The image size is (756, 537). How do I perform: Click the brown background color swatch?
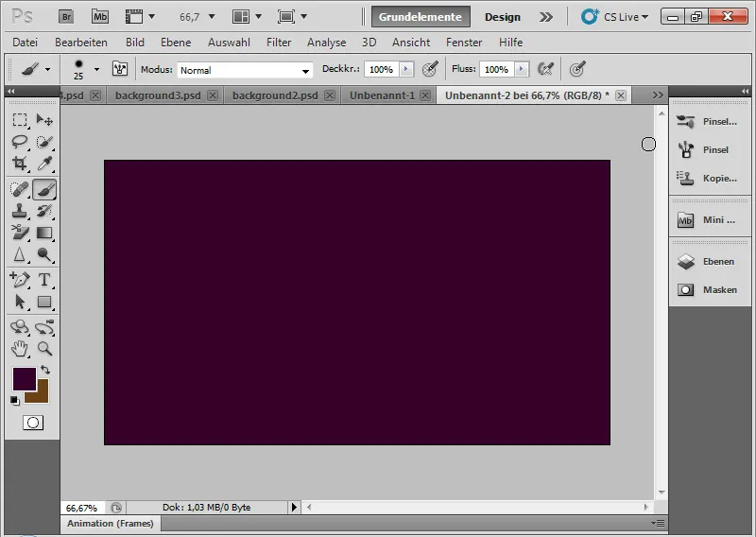point(43,396)
